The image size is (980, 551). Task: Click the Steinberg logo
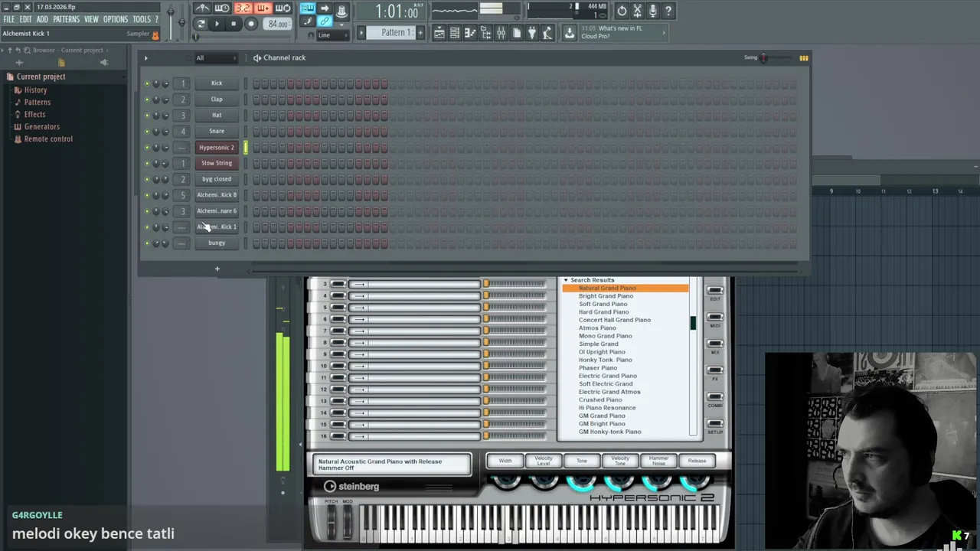351,486
